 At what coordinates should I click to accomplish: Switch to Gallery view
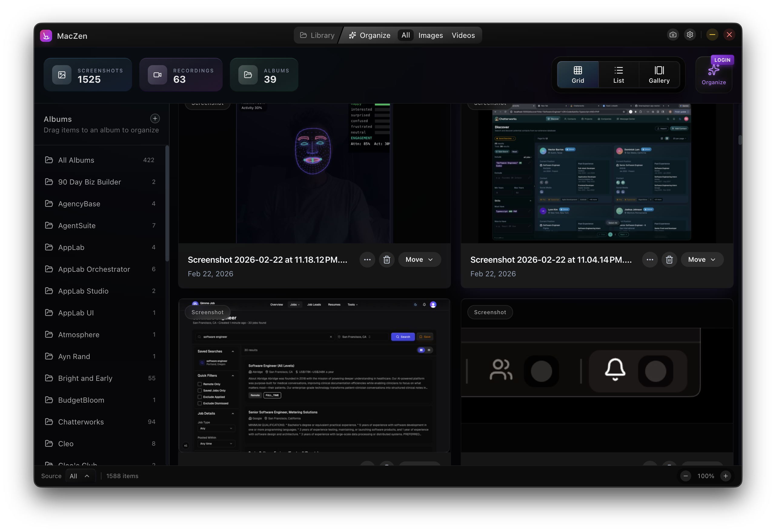[659, 74]
